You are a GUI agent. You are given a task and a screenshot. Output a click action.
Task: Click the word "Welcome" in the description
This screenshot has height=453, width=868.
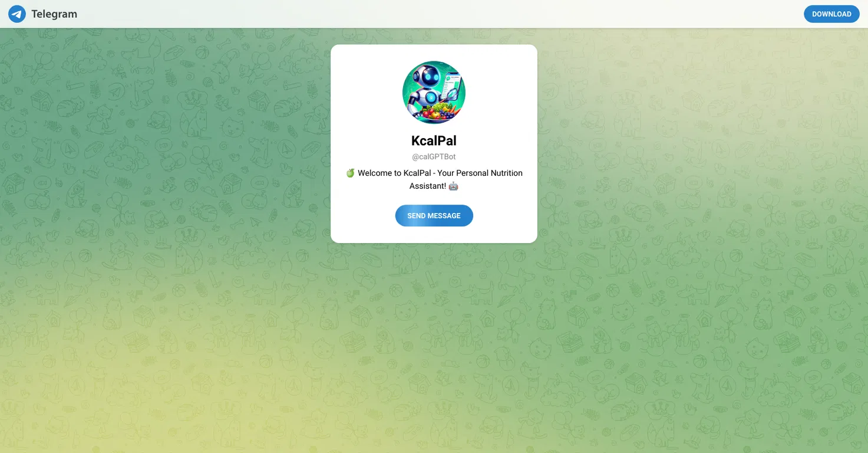coord(374,173)
